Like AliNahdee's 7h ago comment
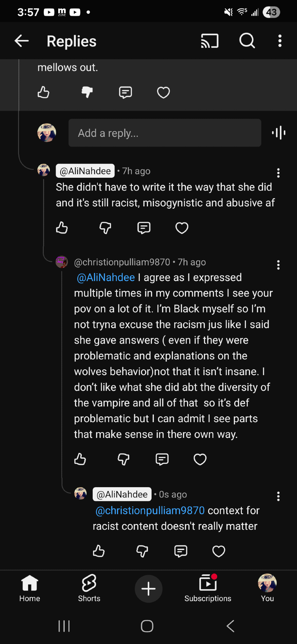This screenshot has width=297, height=644. click(62, 228)
